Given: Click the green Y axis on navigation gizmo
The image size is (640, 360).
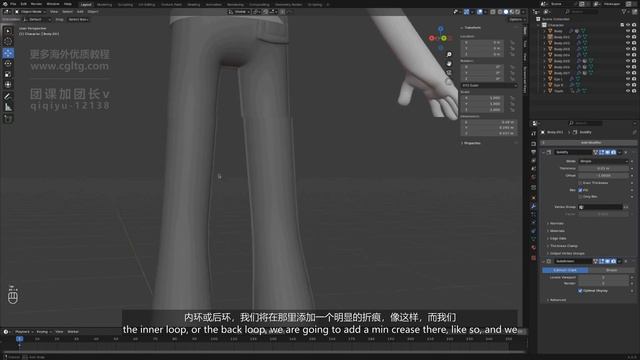Looking at the screenshot, I should (444, 38).
